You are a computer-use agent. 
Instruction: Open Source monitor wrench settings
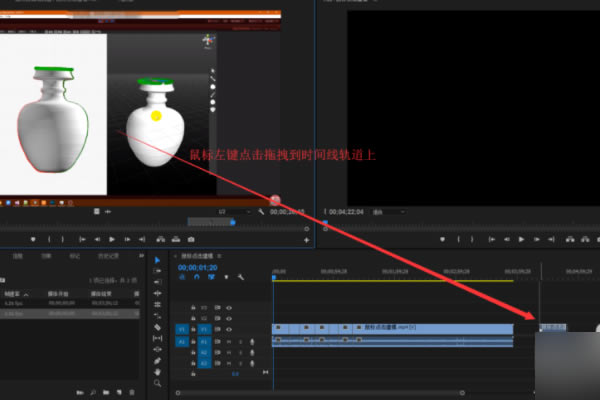tap(261, 212)
